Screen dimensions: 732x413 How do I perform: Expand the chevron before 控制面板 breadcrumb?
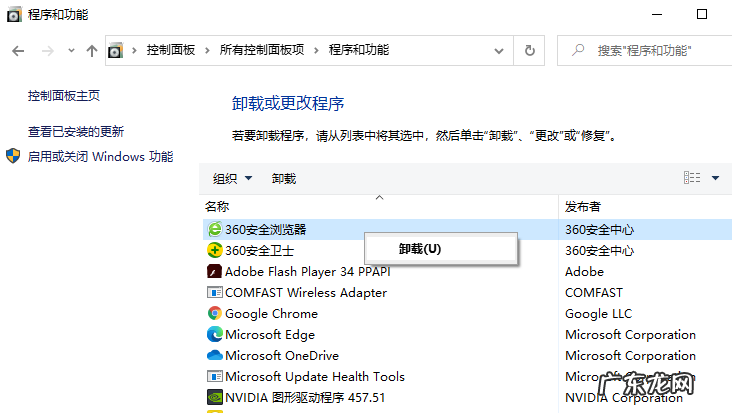[x=134, y=50]
